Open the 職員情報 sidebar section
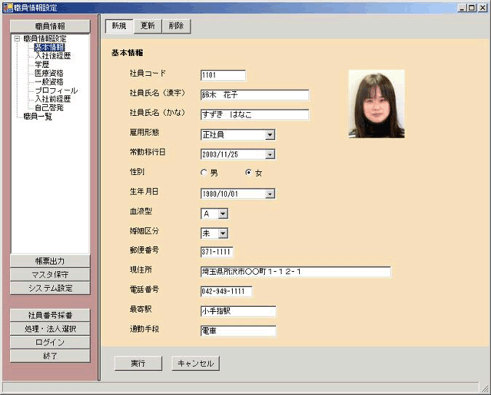491x395 pixels. click(x=50, y=26)
